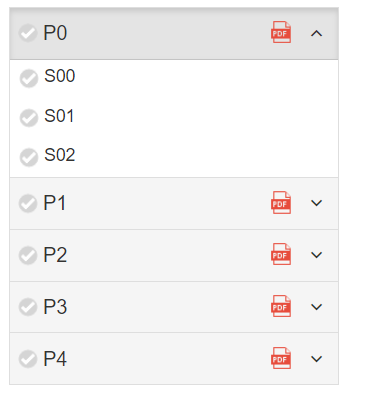Open the PDF for P0

[281, 32]
